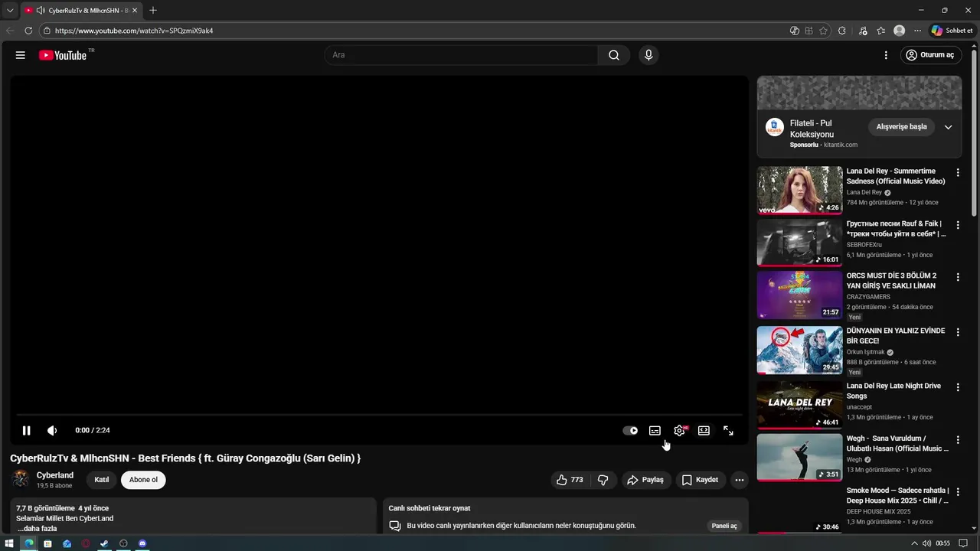980x551 pixels.
Task: Open options for Summertime Sadness video
Action: click(957, 173)
